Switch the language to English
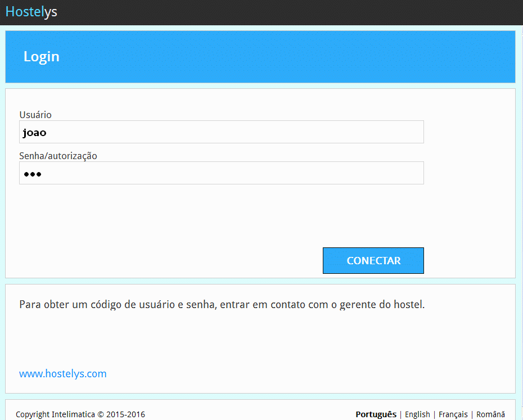Screen dimensions: 523x420 pyautogui.click(x=417, y=414)
